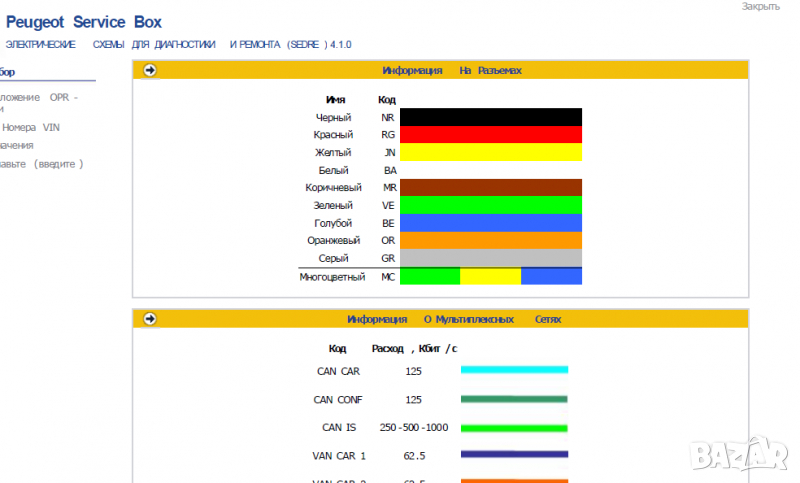The image size is (800, 483).
Task: Click the bright green CAN IS line
Action: tap(514, 427)
